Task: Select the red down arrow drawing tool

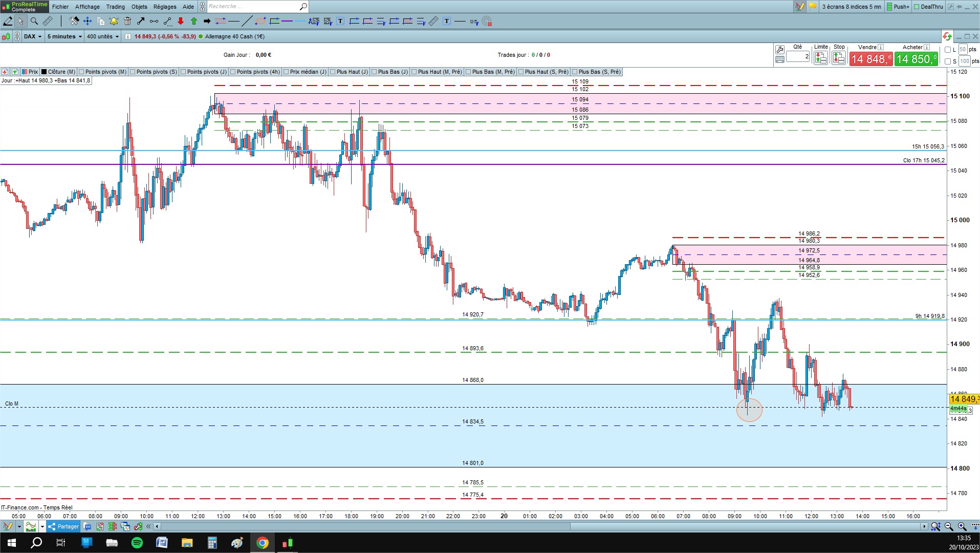Action: coord(181,21)
